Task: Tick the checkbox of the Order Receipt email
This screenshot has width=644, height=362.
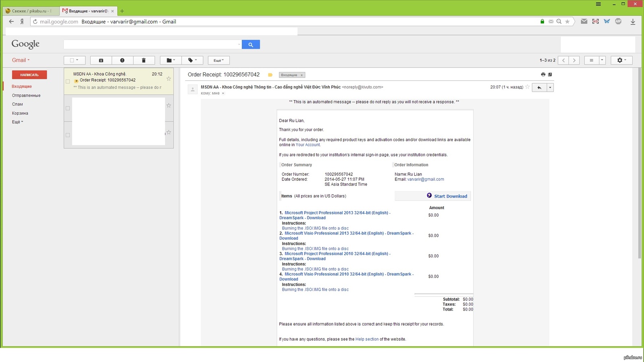Action: [68, 81]
